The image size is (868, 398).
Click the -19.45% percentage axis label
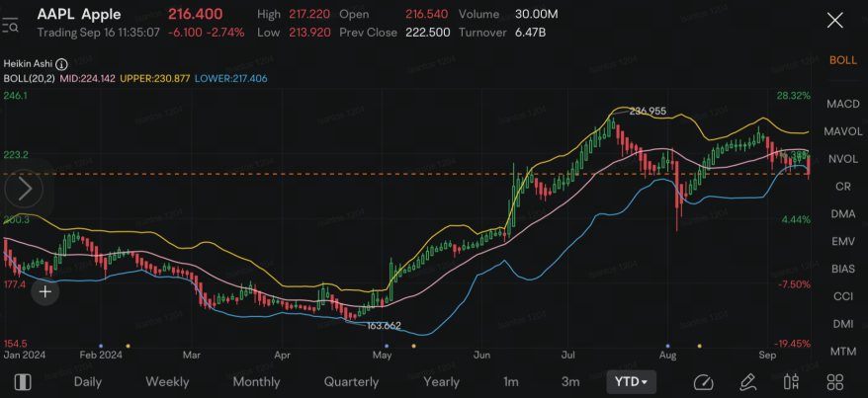pyautogui.click(x=792, y=344)
